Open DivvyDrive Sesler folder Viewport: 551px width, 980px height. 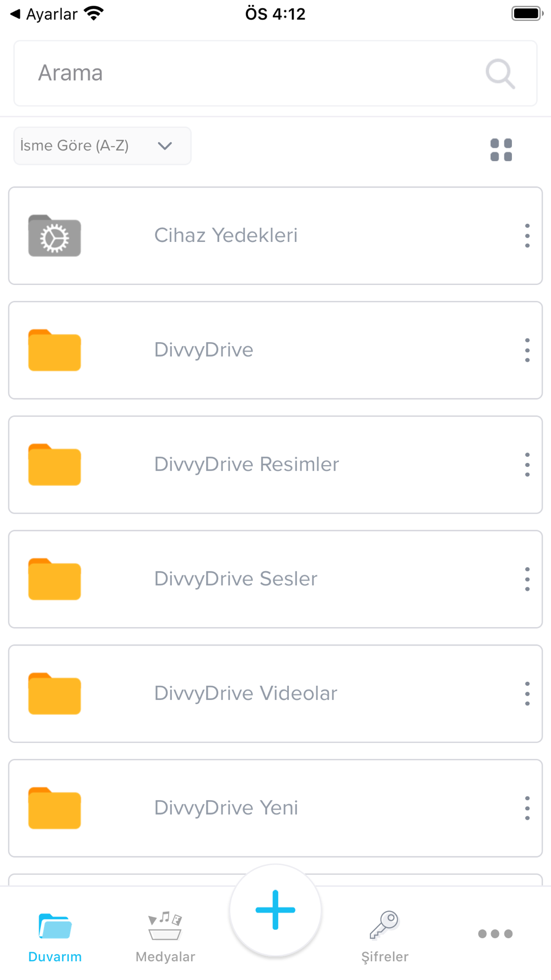pyautogui.click(x=236, y=579)
